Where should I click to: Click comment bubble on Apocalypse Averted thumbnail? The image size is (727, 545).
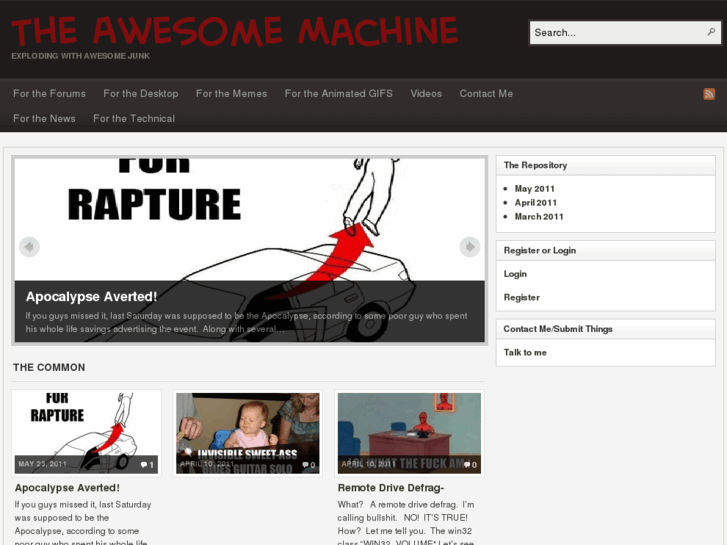click(144, 464)
